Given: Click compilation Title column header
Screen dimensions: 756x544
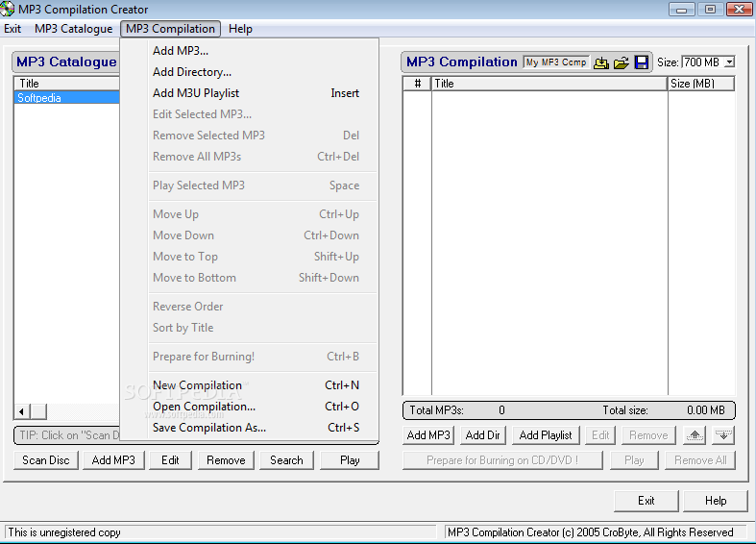Looking at the screenshot, I should coord(549,84).
